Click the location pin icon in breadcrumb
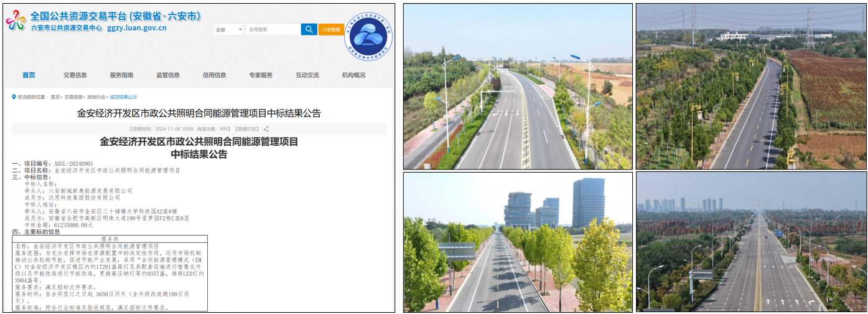This screenshot has height=314, width=868. coord(14,97)
